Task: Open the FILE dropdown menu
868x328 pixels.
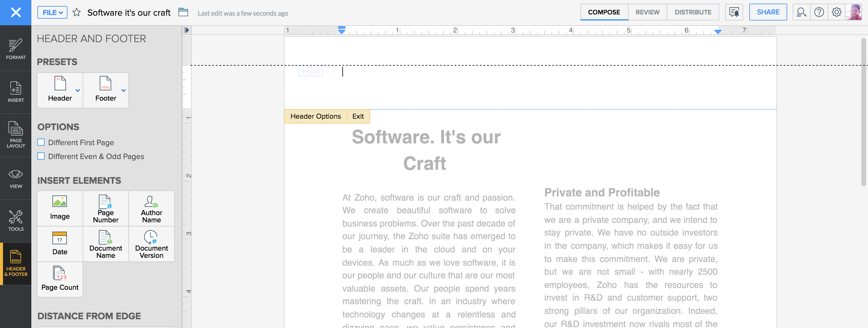Action: coord(52,12)
